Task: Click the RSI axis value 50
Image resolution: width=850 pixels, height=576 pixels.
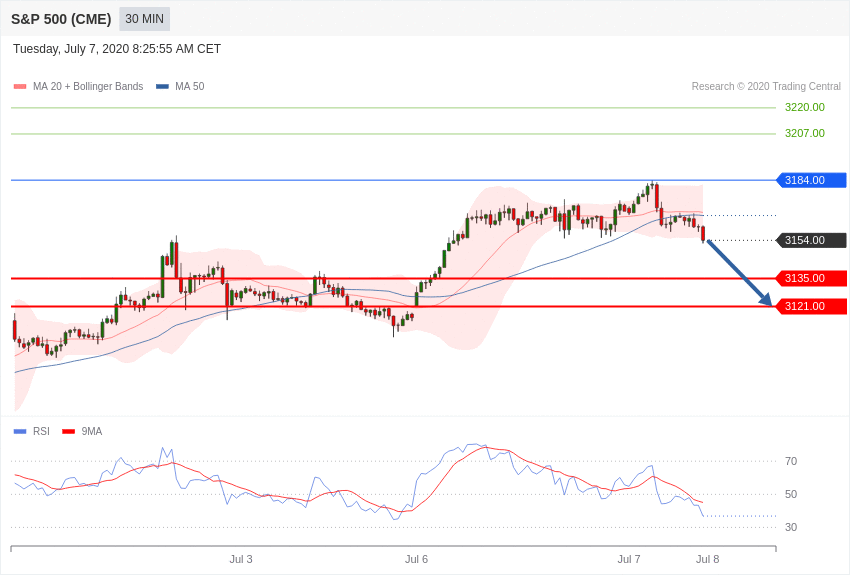Action: coord(791,494)
